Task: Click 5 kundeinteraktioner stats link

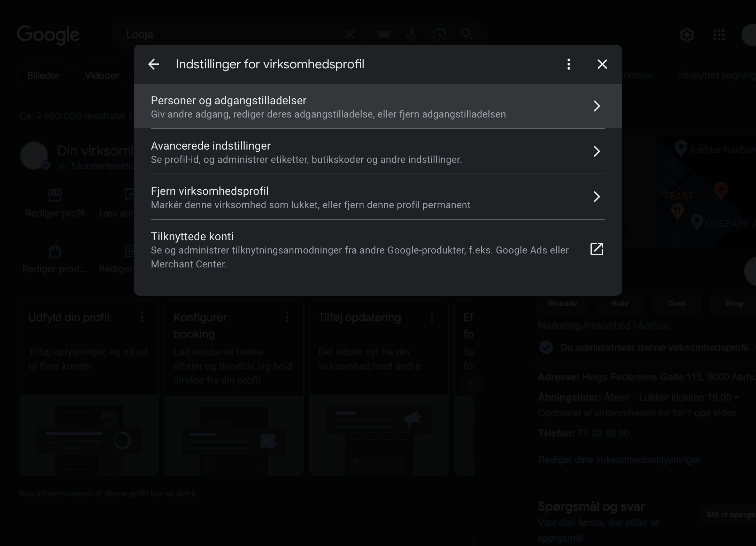Action: [x=98, y=166]
